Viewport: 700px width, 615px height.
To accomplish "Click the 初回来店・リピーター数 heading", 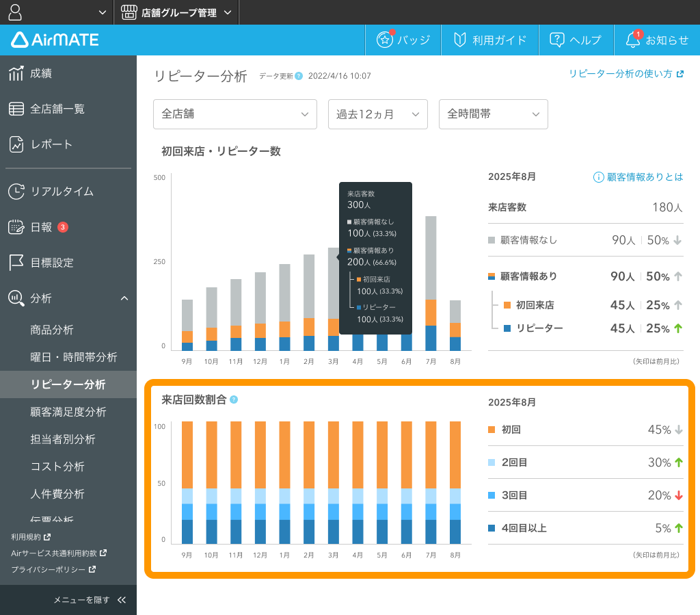I will pyautogui.click(x=221, y=151).
